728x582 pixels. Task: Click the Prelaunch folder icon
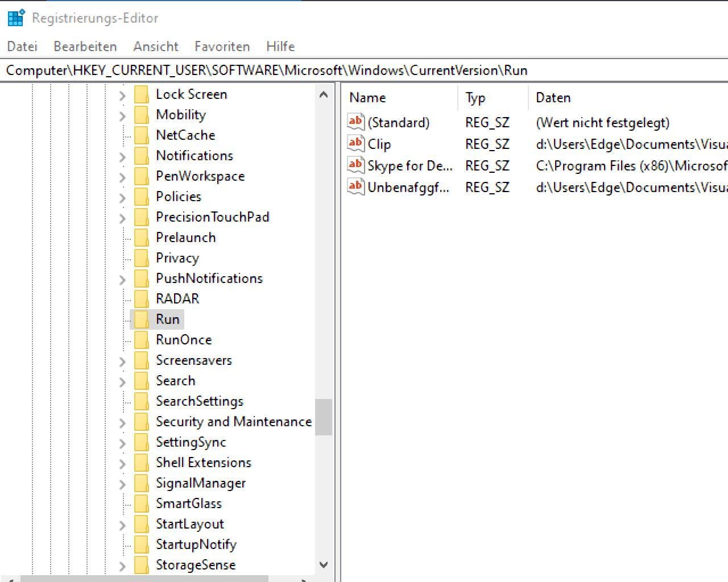142,238
